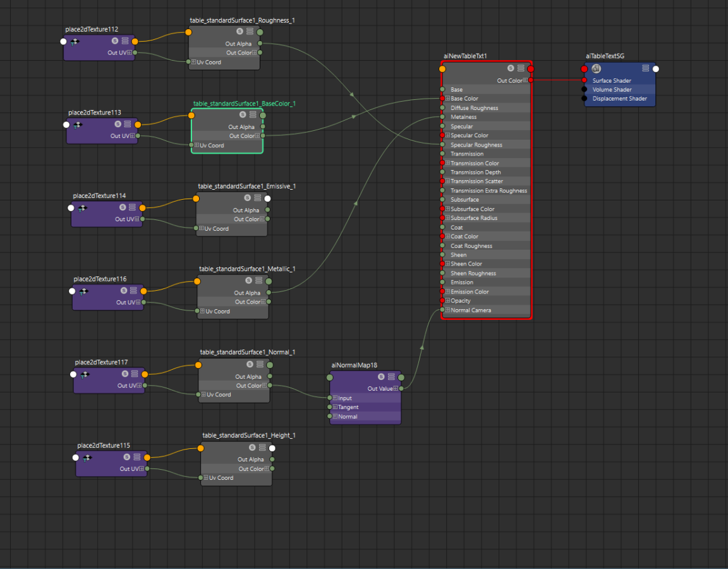Screen dimensions: 728x569
Task: Click the view mode bars icon on place2dTexture117
Action: click(x=135, y=374)
